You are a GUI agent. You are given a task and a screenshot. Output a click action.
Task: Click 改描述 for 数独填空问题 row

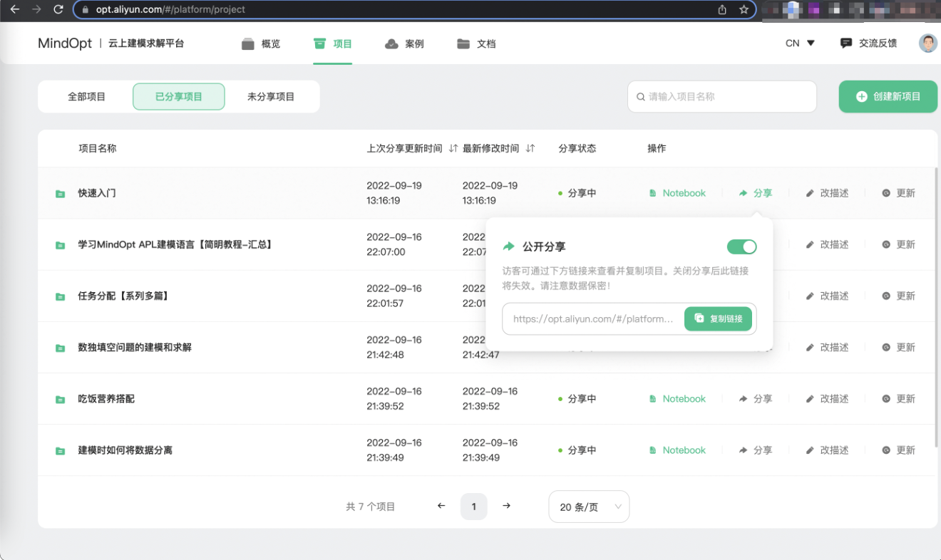(x=827, y=347)
